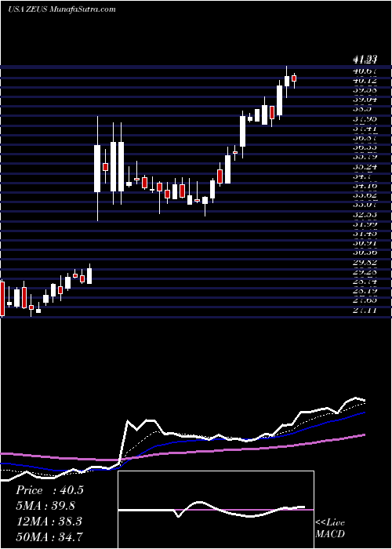Click the 40.12 price axis label
The image size is (392, 549).
pos(365,80)
